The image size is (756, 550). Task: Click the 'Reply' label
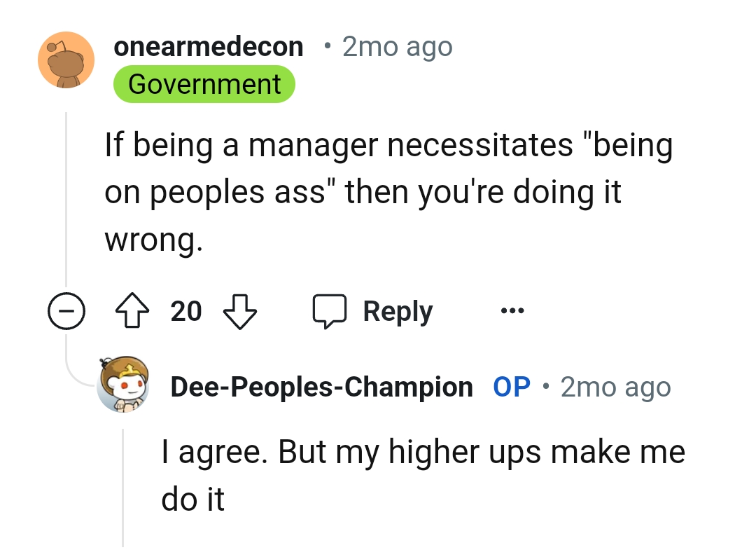tap(397, 310)
